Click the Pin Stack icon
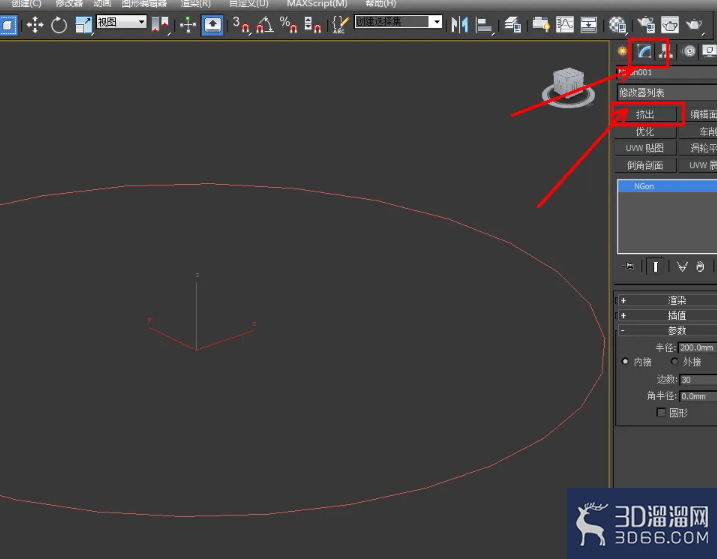Image resolution: width=717 pixels, height=559 pixels. tap(628, 266)
